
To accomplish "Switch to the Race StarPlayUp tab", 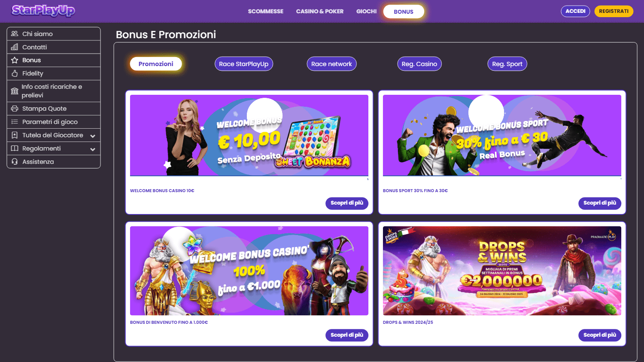I will [x=244, y=64].
